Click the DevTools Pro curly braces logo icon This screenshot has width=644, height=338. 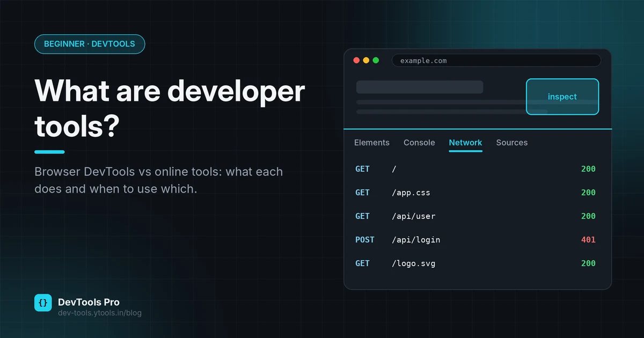(x=43, y=303)
